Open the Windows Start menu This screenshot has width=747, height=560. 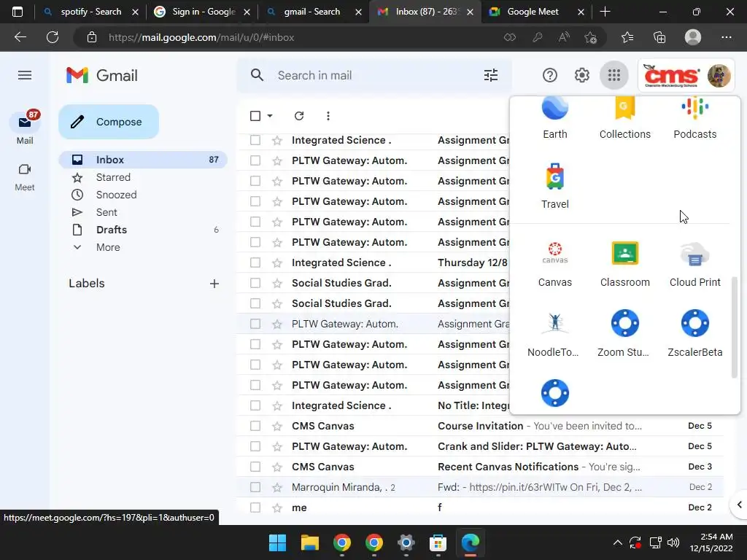point(277,542)
